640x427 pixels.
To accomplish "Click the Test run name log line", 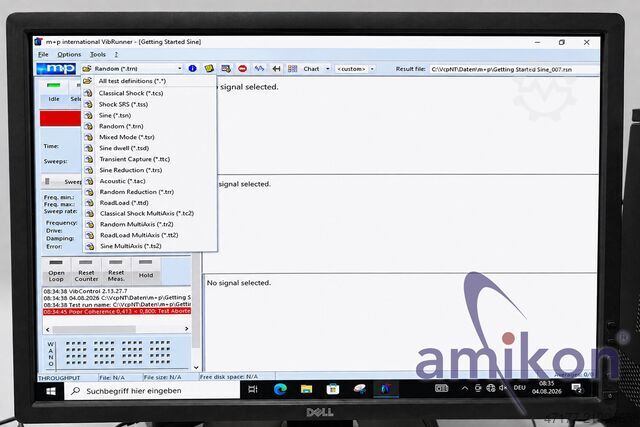I will point(117,305).
